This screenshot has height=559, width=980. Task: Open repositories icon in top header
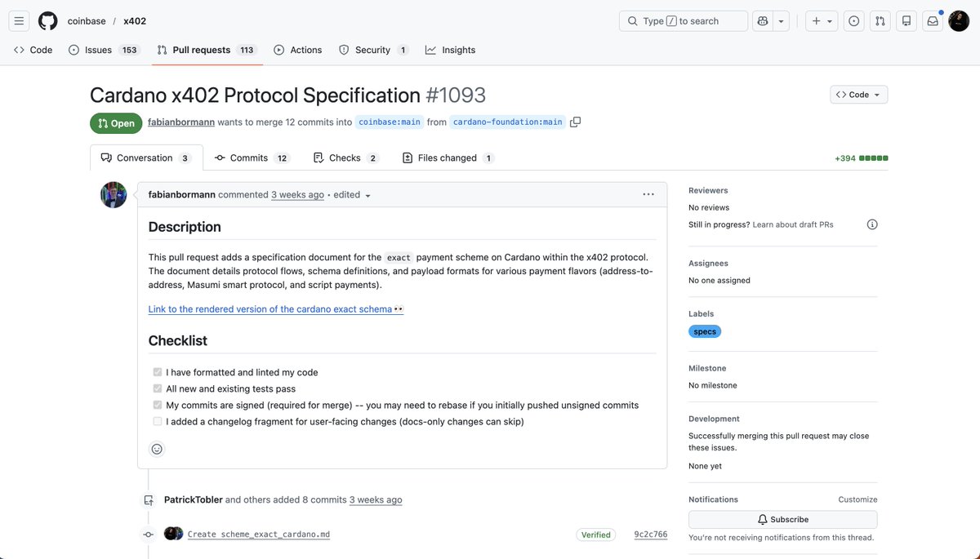906,20
